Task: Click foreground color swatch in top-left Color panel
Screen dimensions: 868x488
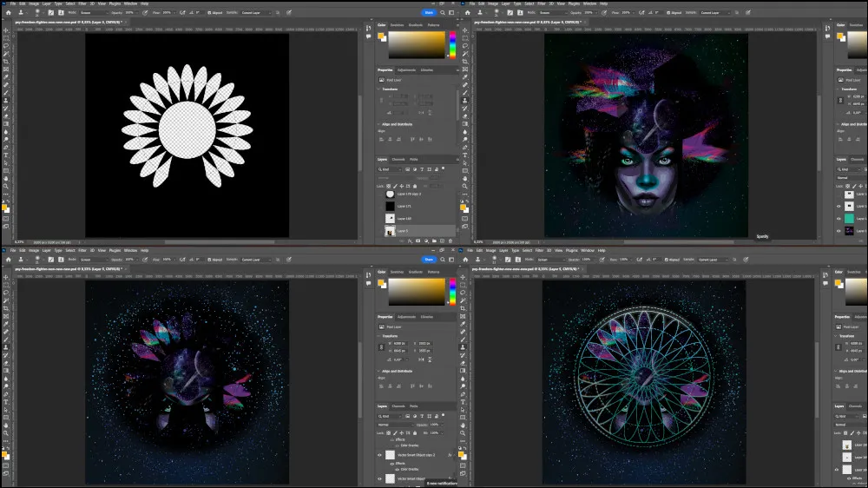Action: coord(381,36)
